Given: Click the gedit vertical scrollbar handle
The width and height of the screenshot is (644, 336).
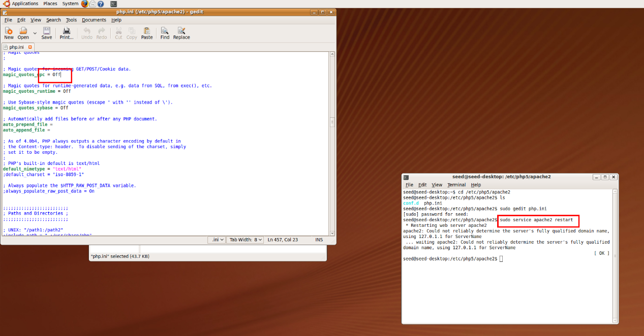Looking at the screenshot, I should 332,123.
